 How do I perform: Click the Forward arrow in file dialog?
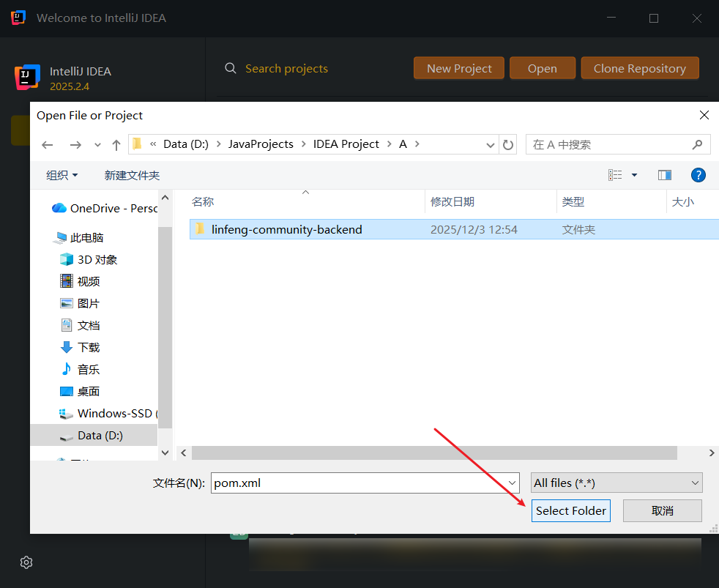coord(75,145)
